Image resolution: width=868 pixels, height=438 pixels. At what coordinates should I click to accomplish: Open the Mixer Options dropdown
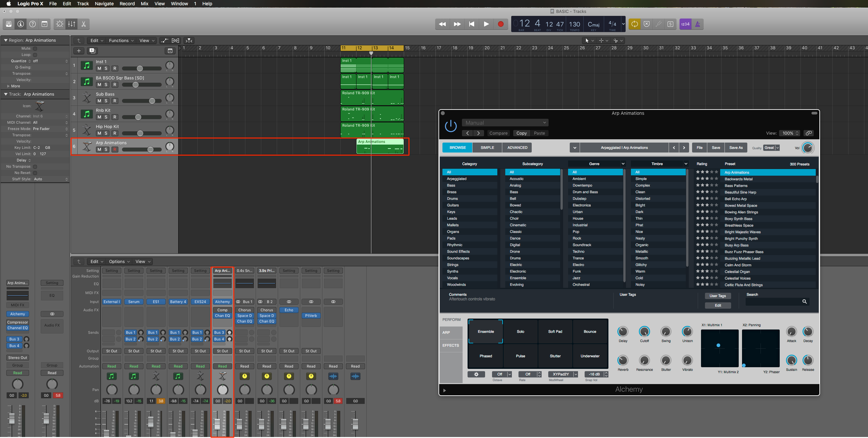coord(119,262)
